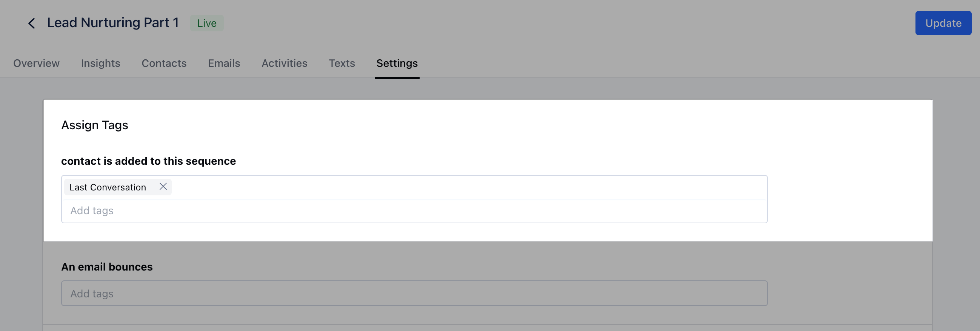Click the Lead Nurturing Part 1 title
The image size is (980, 331).
(113, 23)
